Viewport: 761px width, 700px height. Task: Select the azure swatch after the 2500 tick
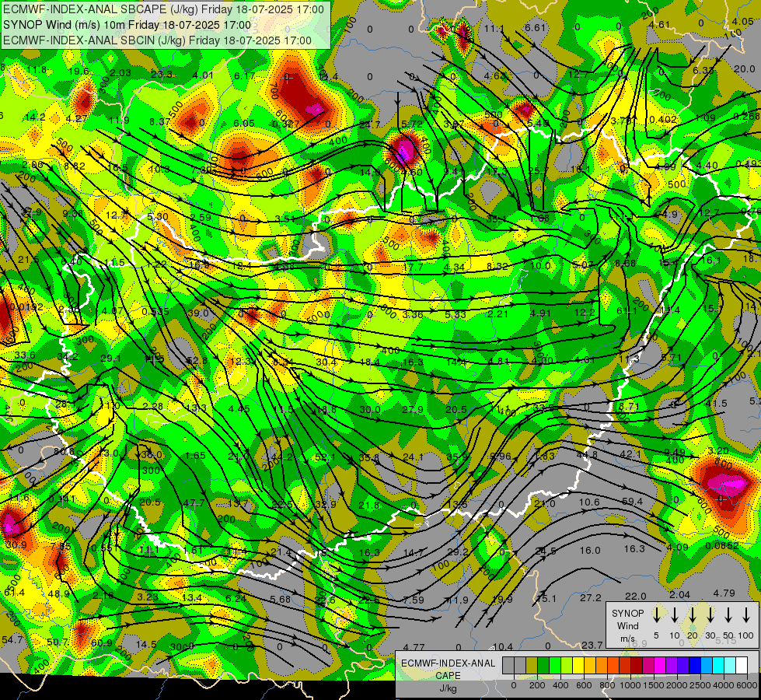(x=706, y=665)
